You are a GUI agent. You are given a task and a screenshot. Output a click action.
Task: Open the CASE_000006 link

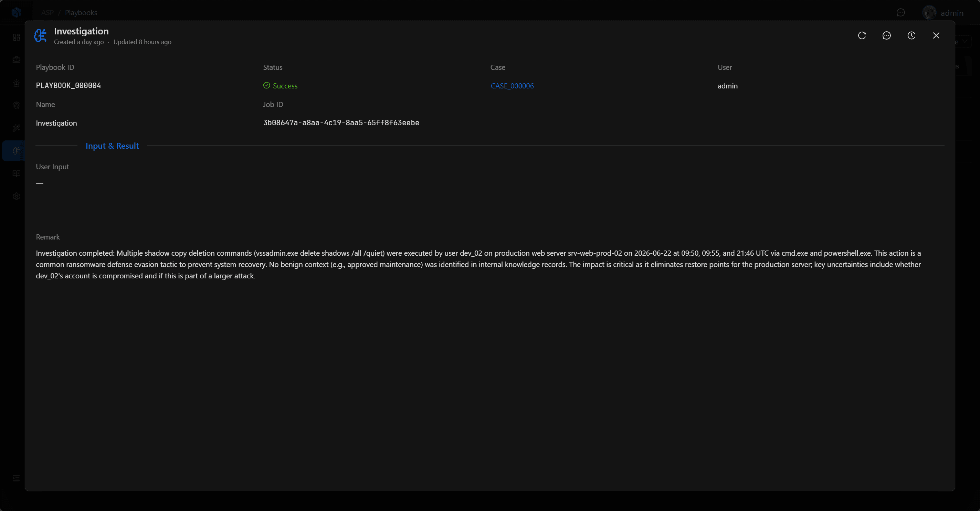[x=512, y=86]
